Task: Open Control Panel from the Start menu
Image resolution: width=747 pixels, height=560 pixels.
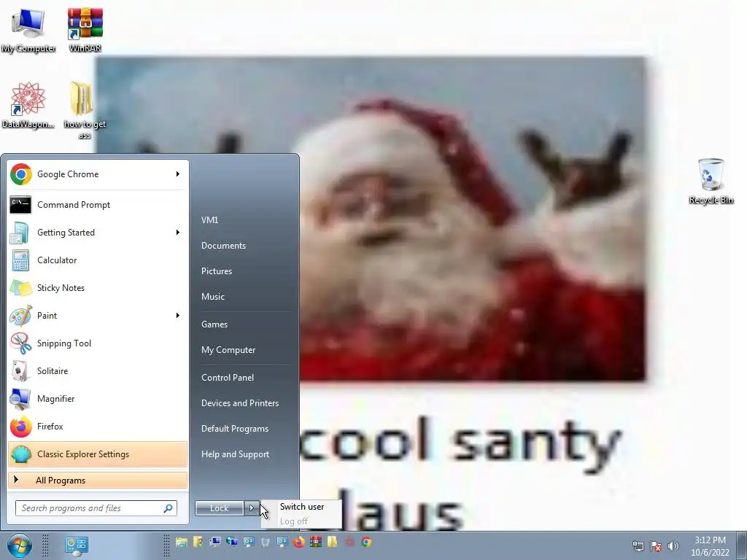Action: coord(228,378)
